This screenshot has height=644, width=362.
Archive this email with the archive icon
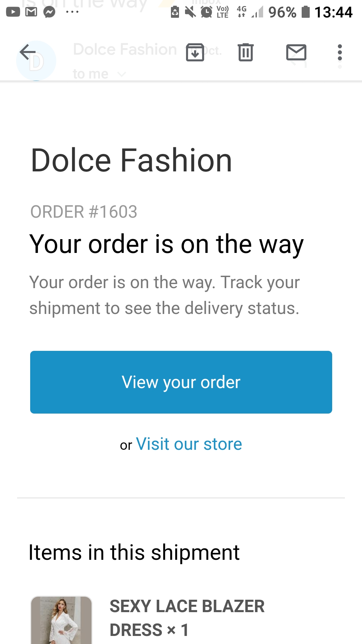(195, 52)
